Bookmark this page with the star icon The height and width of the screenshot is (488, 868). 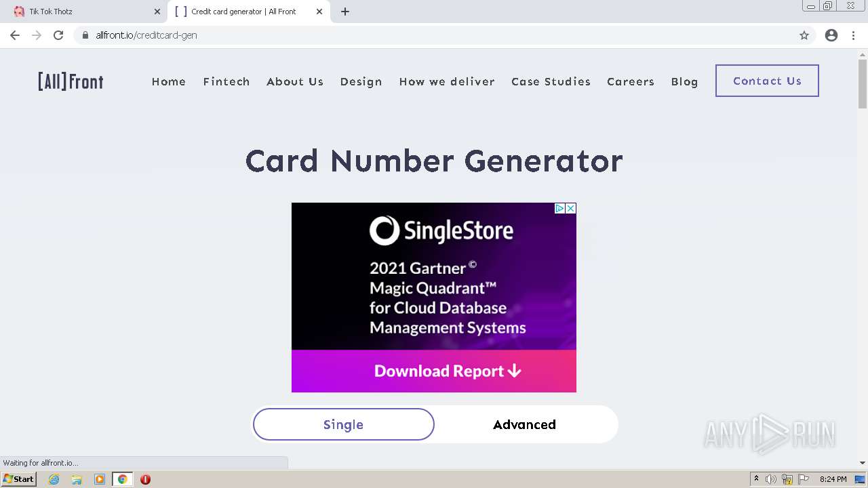coord(804,35)
